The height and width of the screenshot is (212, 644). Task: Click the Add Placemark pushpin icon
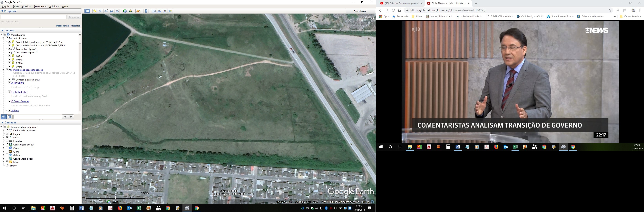95,11
